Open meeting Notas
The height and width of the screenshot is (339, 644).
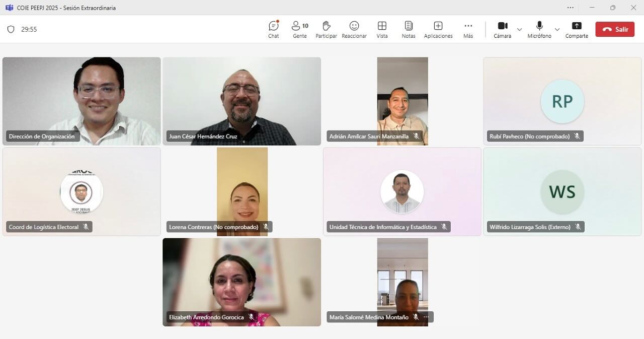[x=409, y=29]
